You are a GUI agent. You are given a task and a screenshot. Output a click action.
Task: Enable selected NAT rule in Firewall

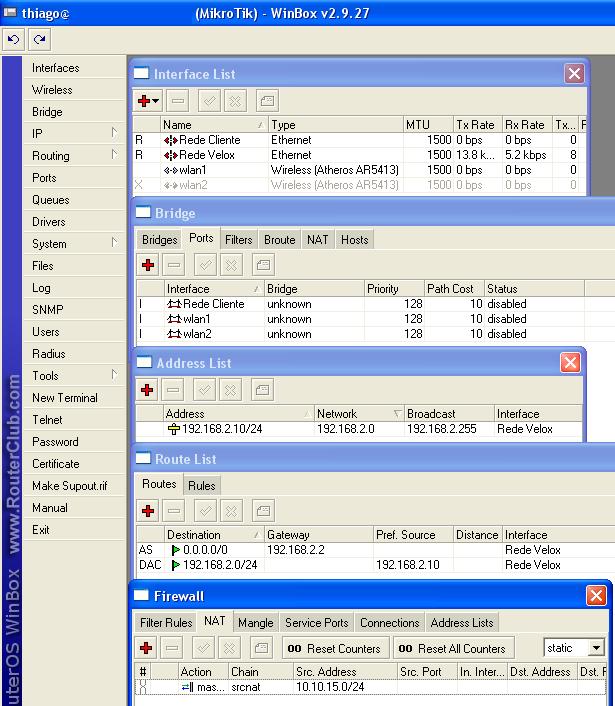(203, 648)
